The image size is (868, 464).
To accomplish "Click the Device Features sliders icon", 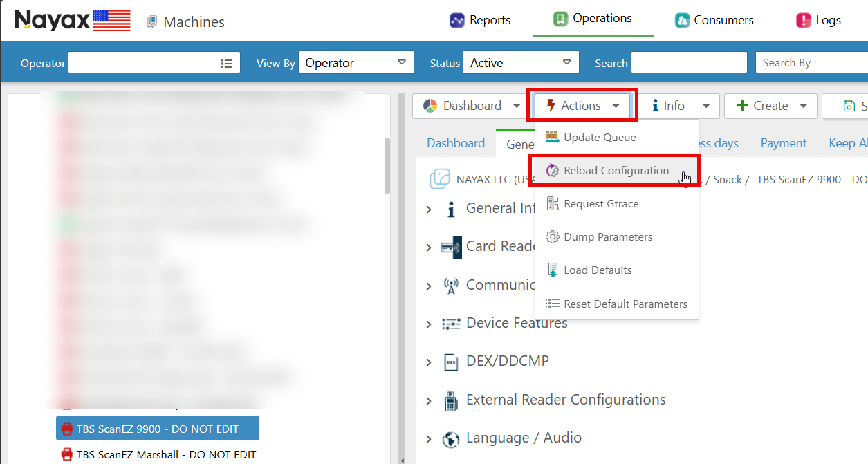I will click(x=451, y=324).
